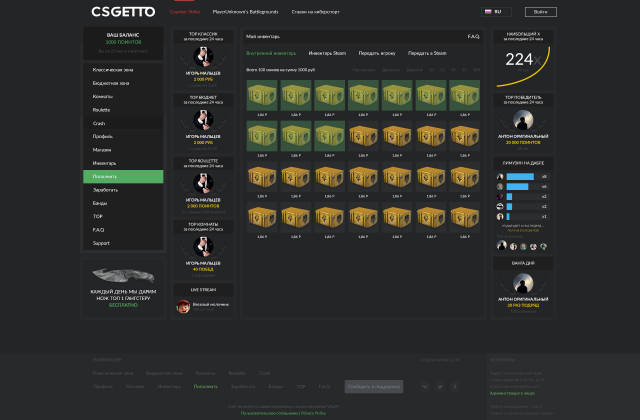Open Классическая зона in the sidebar
The height and width of the screenshot is (420, 640).
(123, 70)
